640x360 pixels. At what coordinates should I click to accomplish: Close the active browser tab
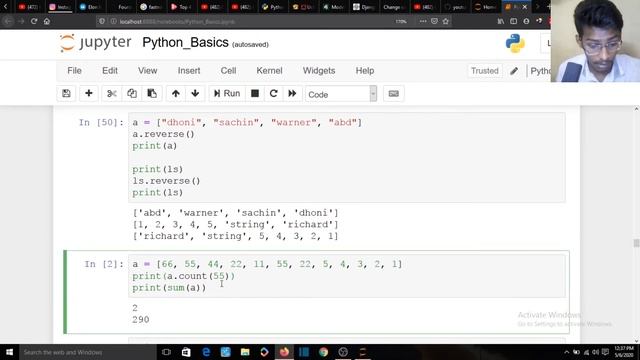point(525,7)
